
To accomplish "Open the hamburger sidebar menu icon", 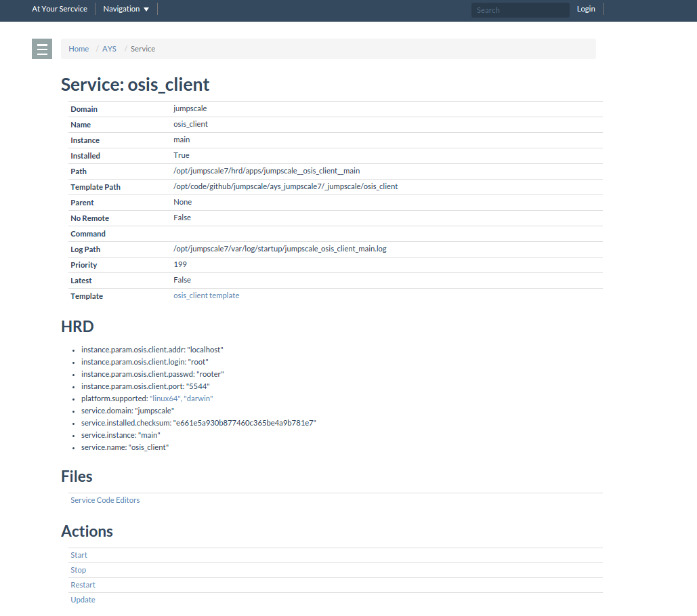I will [x=42, y=49].
